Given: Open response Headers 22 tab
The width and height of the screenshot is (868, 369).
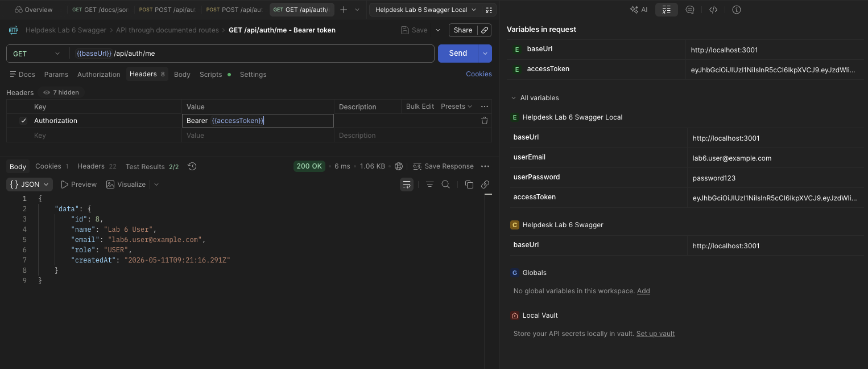Looking at the screenshot, I should click(97, 166).
